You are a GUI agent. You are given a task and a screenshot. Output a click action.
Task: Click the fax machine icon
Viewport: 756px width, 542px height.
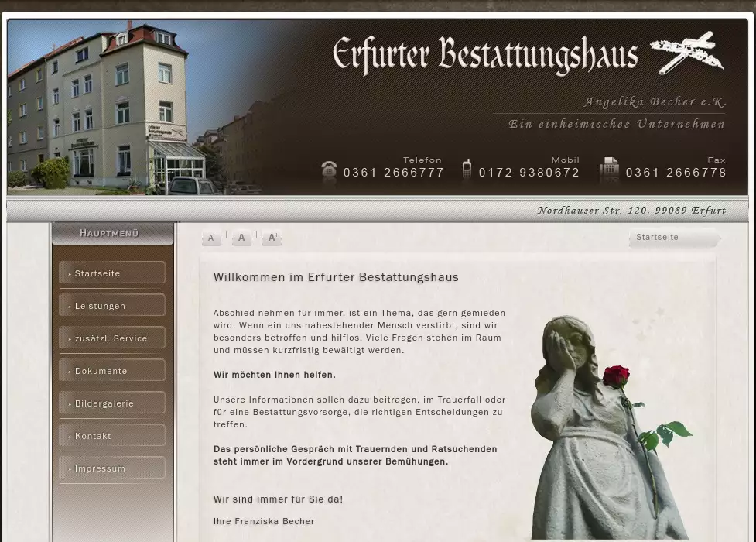point(609,169)
